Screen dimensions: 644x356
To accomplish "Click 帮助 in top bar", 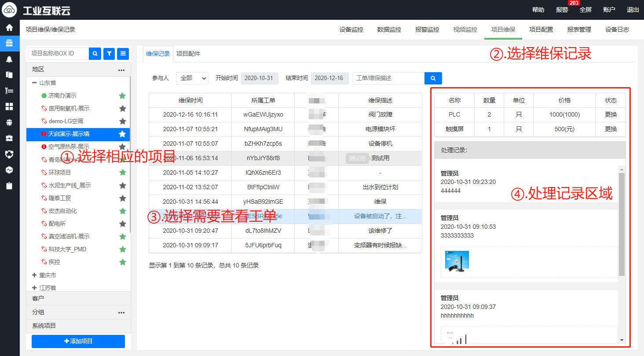I will click(538, 10).
